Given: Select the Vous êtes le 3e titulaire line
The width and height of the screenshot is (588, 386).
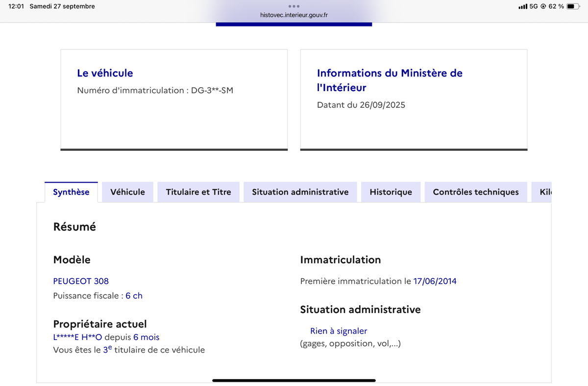Looking at the screenshot, I should (129, 349).
